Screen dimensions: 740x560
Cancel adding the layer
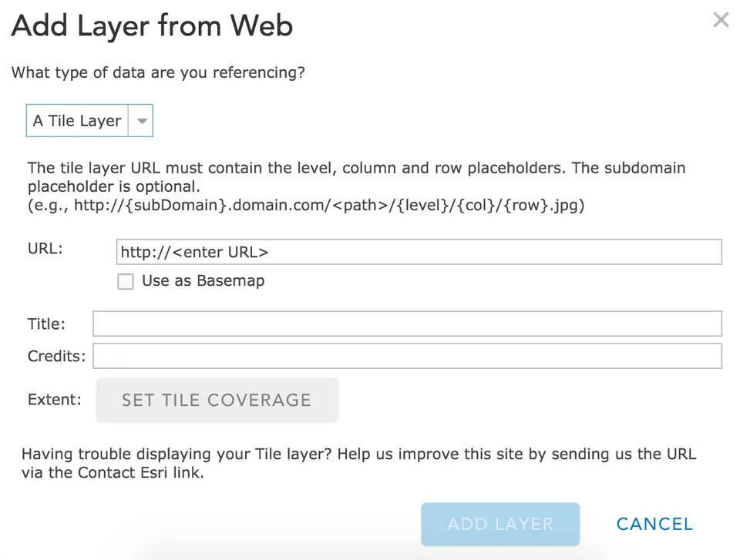pyautogui.click(x=654, y=524)
